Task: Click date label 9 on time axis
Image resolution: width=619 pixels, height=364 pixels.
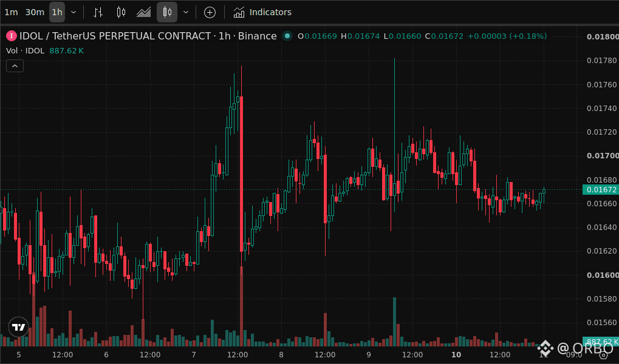Action: pyautogui.click(x=369, y=354)
